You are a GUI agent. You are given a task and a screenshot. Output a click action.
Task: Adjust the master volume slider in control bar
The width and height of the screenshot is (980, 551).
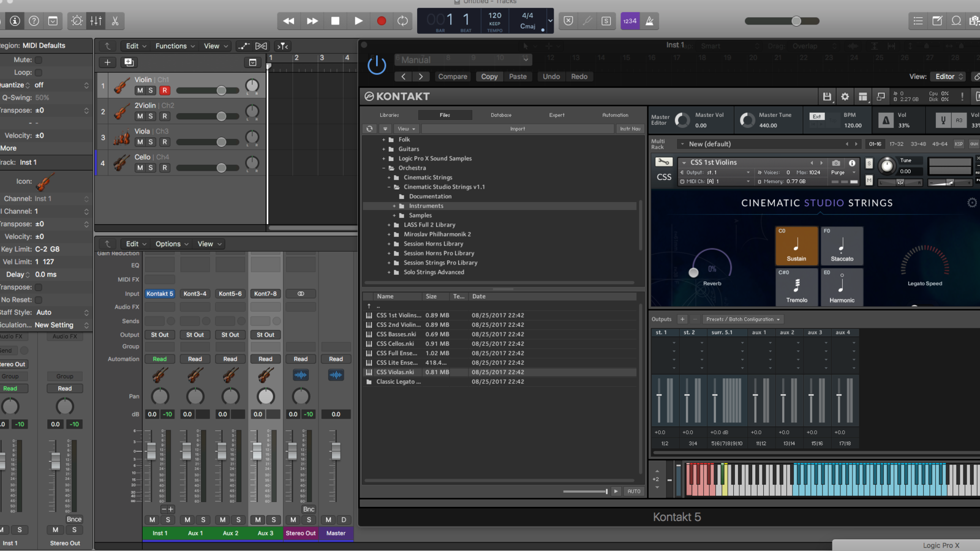pyautogui.click(x=782, y=21)
